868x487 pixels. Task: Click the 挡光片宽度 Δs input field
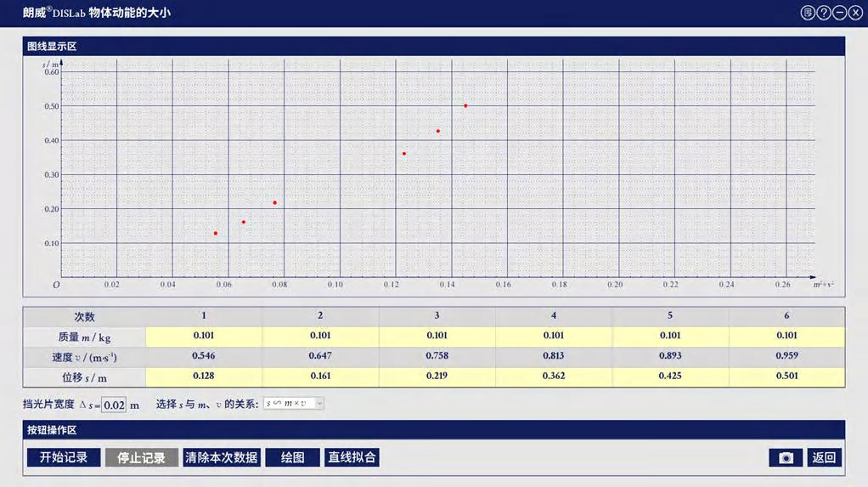[x=114, y=405]
